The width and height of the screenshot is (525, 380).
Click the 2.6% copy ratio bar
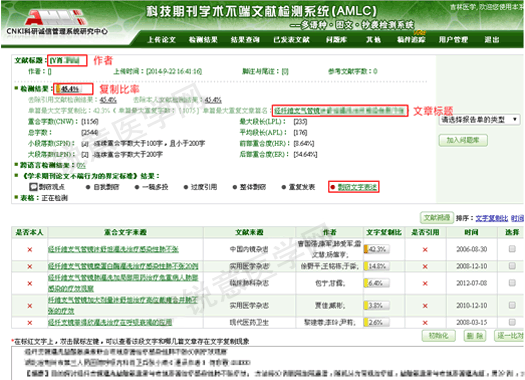[x=377, y=322]
